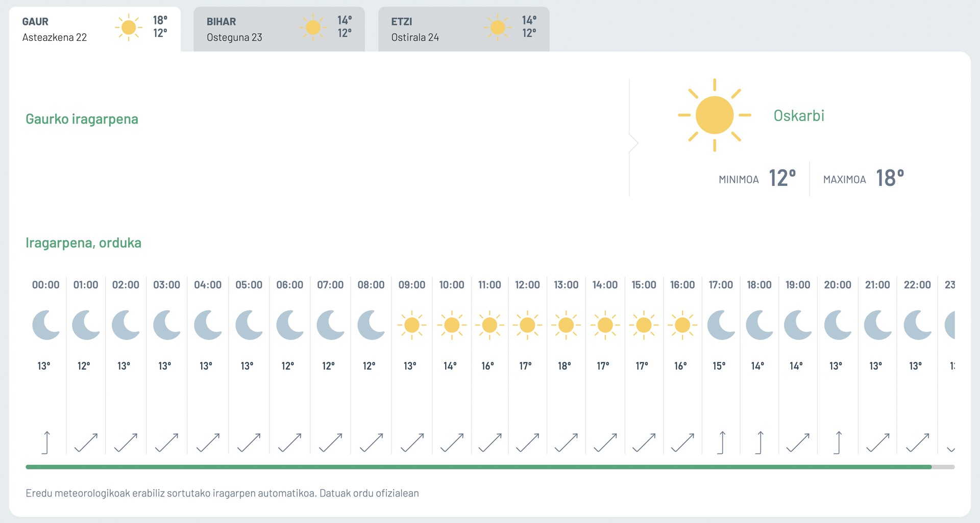The width and height of the screenshot is (980, 523).
Task: Select the GAUR Asteazkena 22 tab
Action: coord(95,29)
